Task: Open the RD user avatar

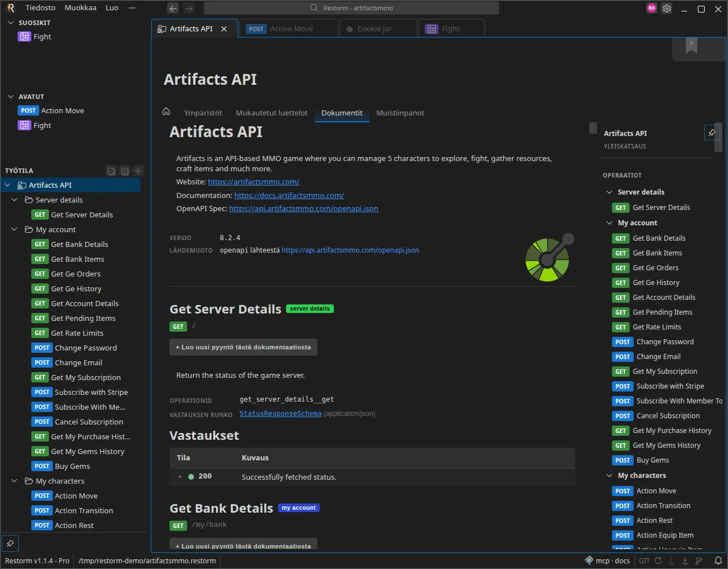Action: click(x=652, y=8)
